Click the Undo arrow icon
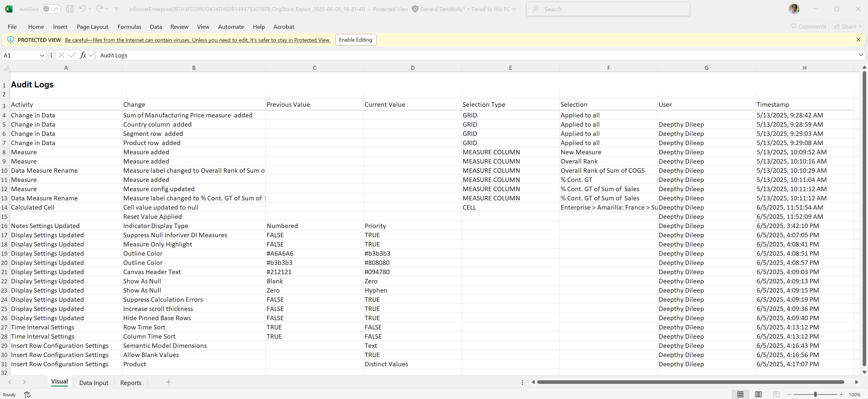Image resolution: width=868 pixels, height=399 pixels. 82,9
